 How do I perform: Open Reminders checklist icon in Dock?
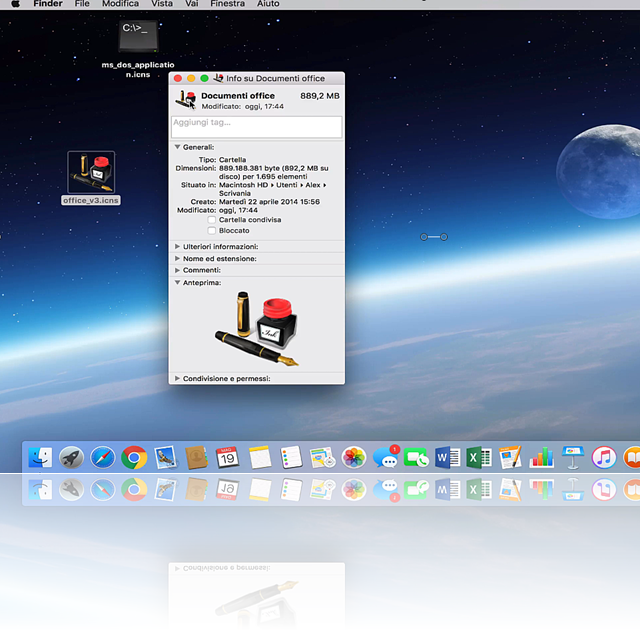coord(291,457)
